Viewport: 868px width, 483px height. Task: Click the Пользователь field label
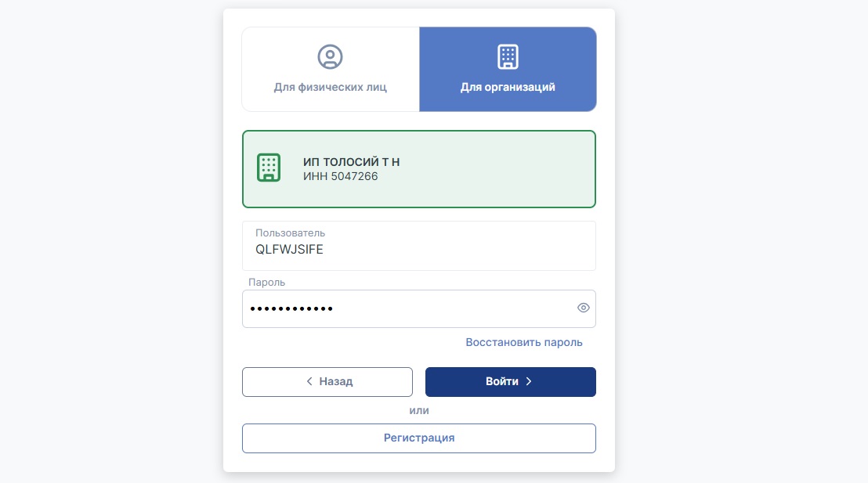(x=290, y=233)
